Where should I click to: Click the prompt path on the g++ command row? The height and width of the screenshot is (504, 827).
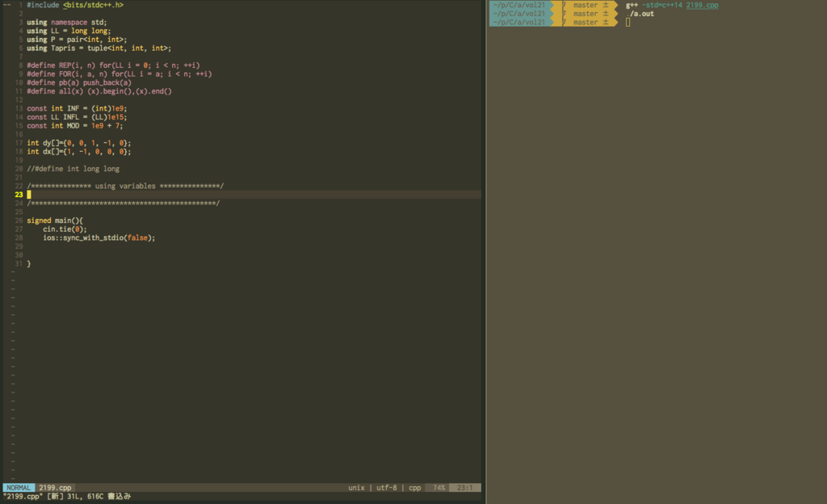pyautogui.click(x=519, y=6)
